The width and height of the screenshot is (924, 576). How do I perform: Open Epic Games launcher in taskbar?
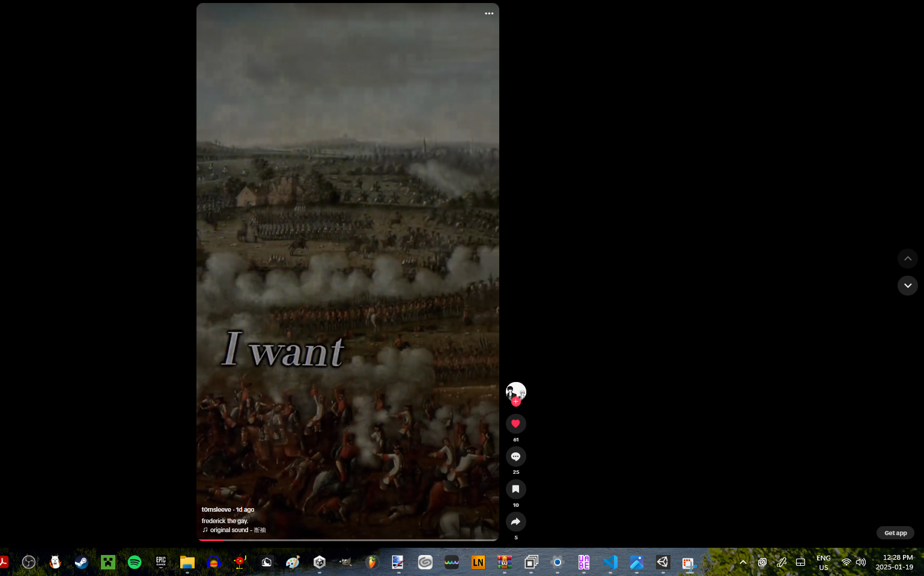coord(161,562)
